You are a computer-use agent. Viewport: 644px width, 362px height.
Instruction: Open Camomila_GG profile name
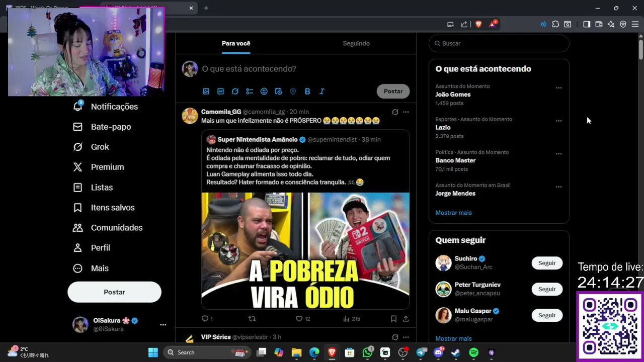[221, 112]
